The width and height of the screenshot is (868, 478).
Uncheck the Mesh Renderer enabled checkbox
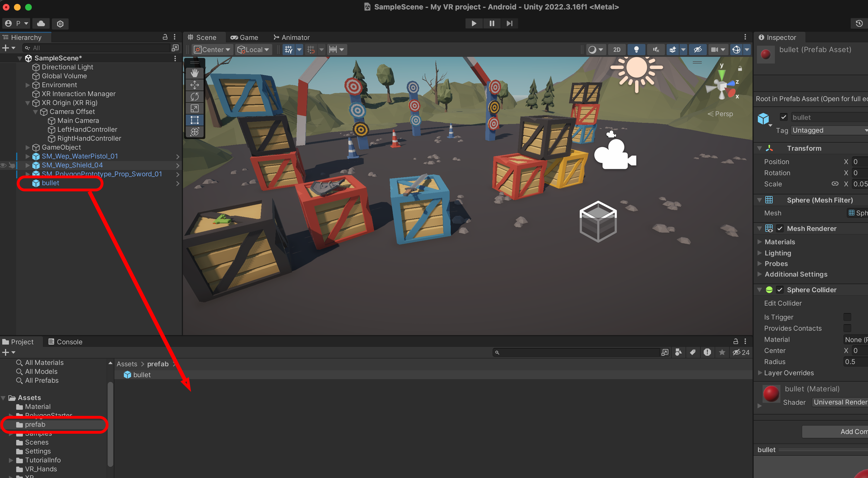point(780,229)
